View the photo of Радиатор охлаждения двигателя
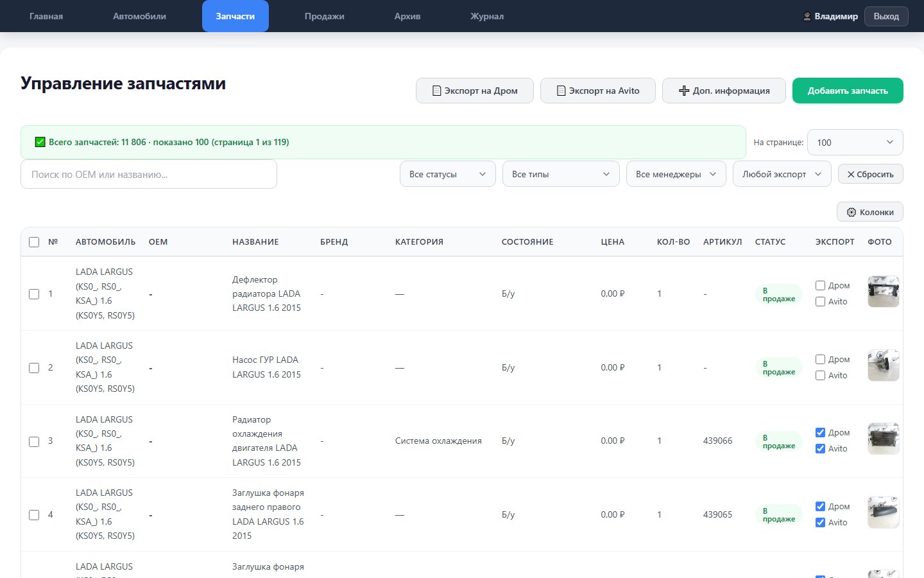This screenshot has width=924, height=578. [x=884, y=439]
